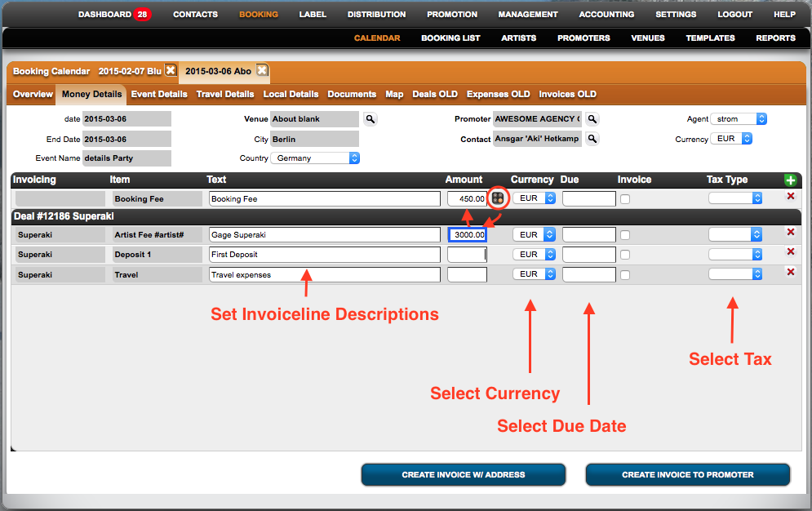This screenshot has width=812, height=511.
Task: Close the 2015-02-07 Blu booking tab
Action: (171, 71)
